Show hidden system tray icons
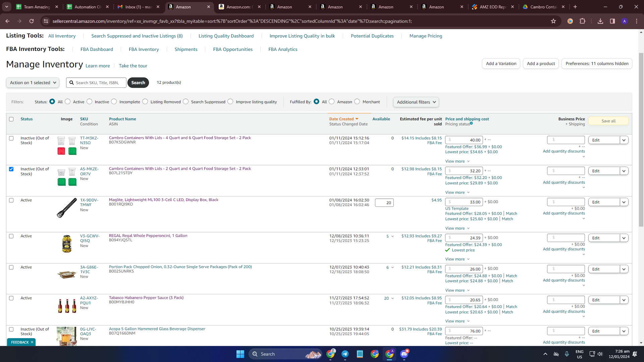644x362 pixels. coord(545,354)
